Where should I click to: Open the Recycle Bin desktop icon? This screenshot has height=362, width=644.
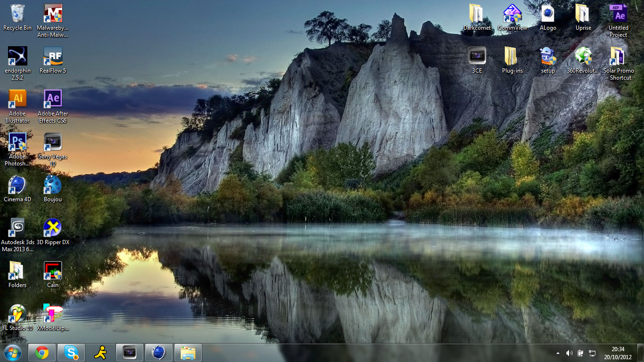click(17, 17)
